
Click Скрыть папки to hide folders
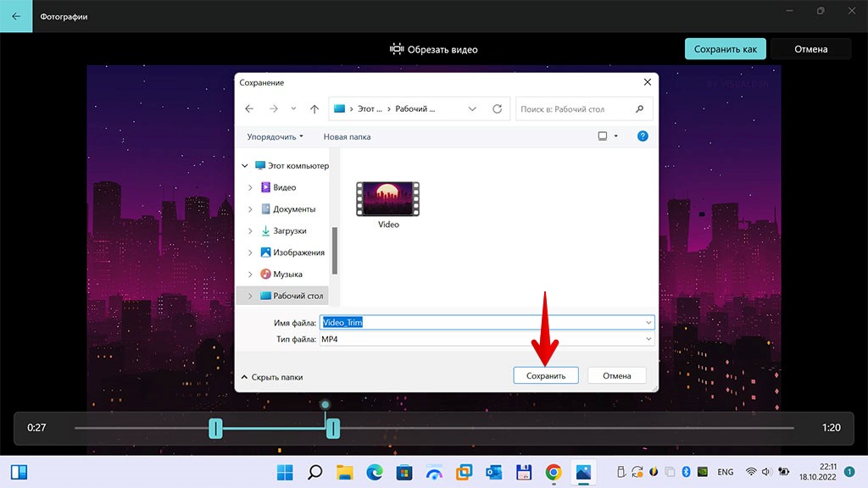[272, 377]
